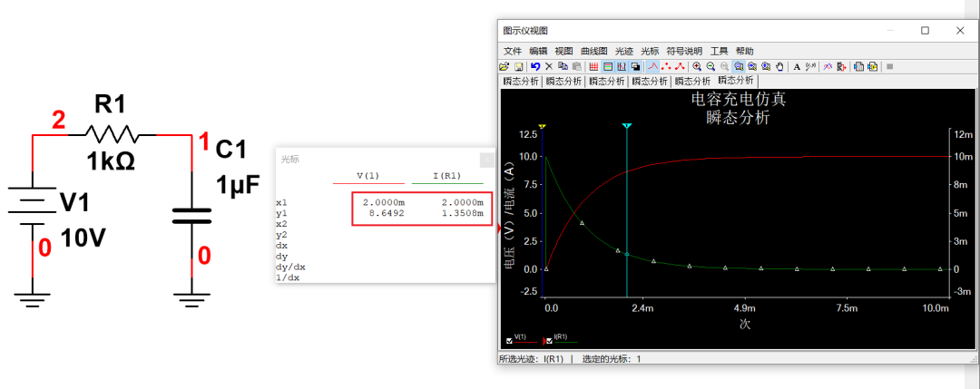Click the V(1) column header in cursor panel

367,175
